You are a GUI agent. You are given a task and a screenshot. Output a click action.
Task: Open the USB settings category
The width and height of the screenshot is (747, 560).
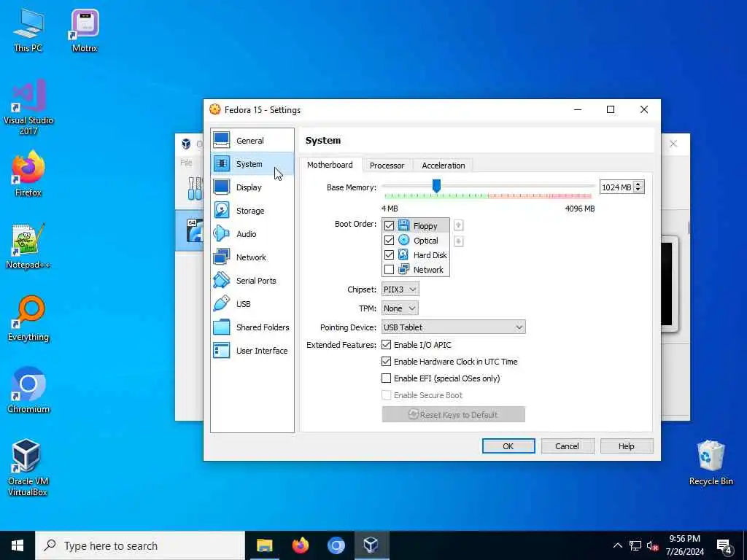tap(252, 304)
